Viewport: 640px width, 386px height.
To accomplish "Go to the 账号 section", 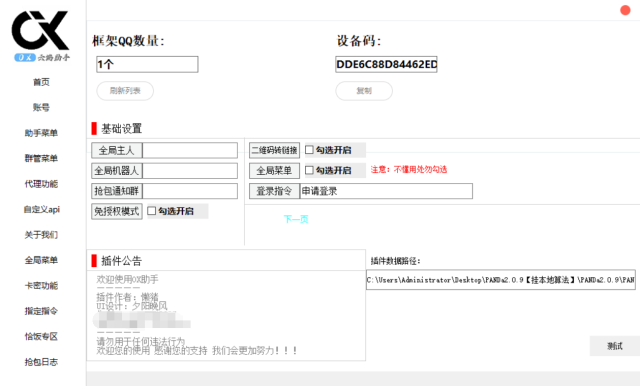I will 41,107.
